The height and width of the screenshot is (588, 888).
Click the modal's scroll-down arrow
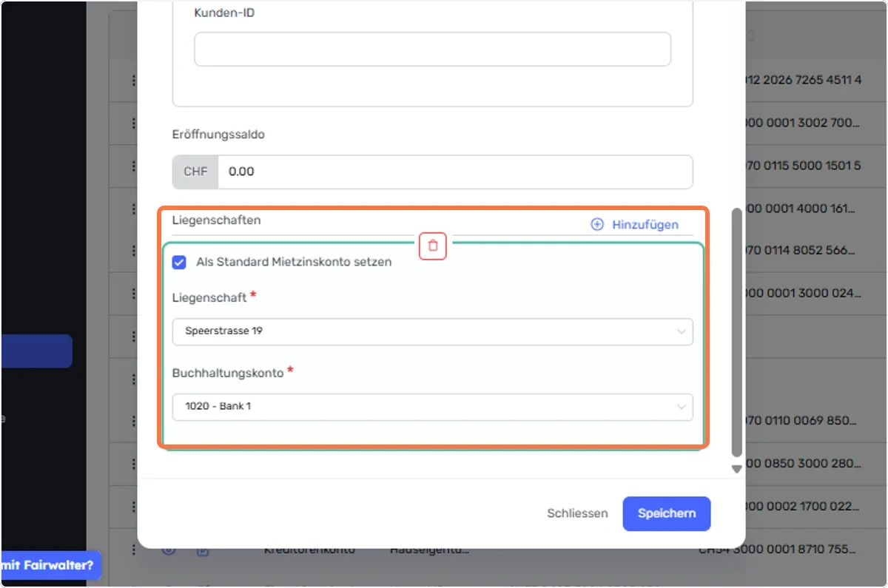pos(736,469)
